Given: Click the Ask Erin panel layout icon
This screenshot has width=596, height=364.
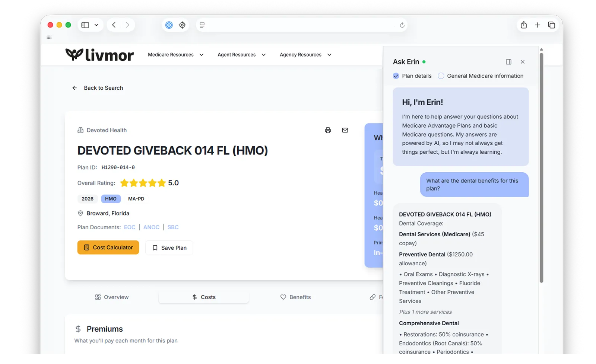Looking at the screenshot, I should [x=508, y=62].
